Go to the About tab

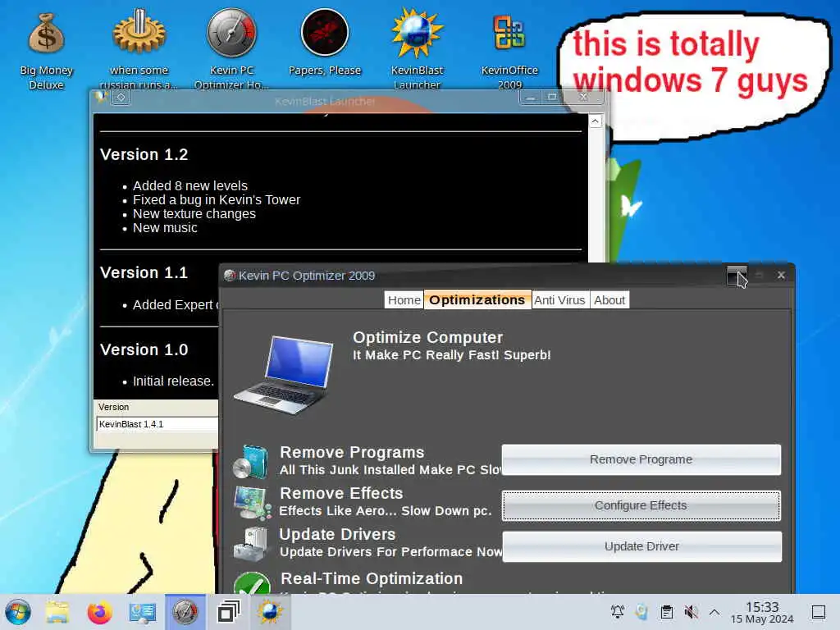pyautogui.click(x=609, y=300)
